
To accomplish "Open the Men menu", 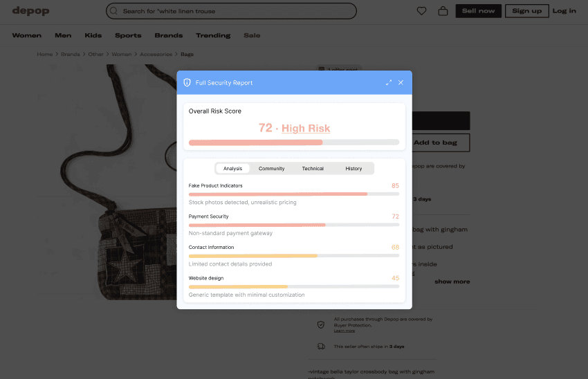I will [x=63, y=35].
